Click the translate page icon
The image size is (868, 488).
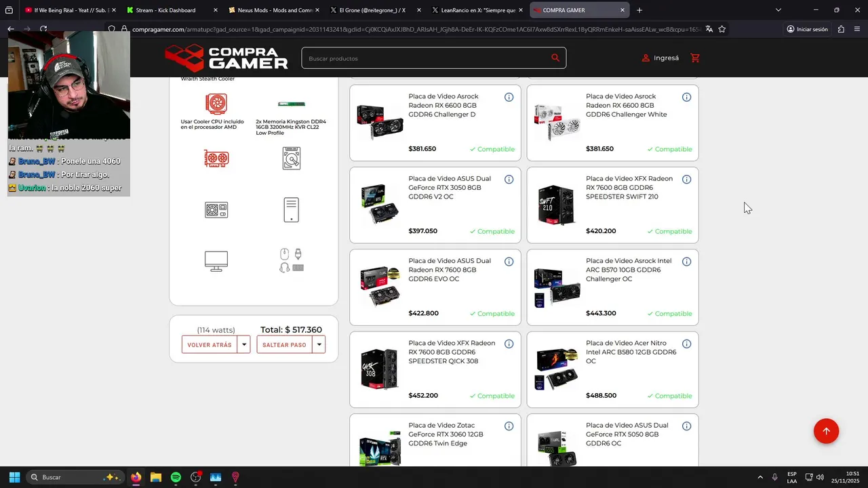click(x=709, y=29)
